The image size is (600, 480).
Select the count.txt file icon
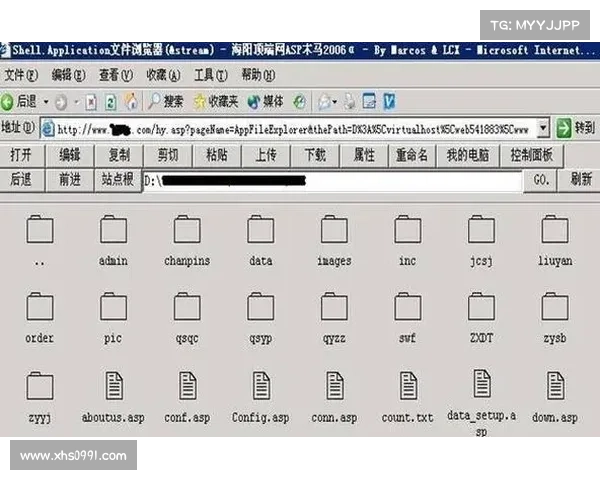pyautogui.click(x=409, y=386)
